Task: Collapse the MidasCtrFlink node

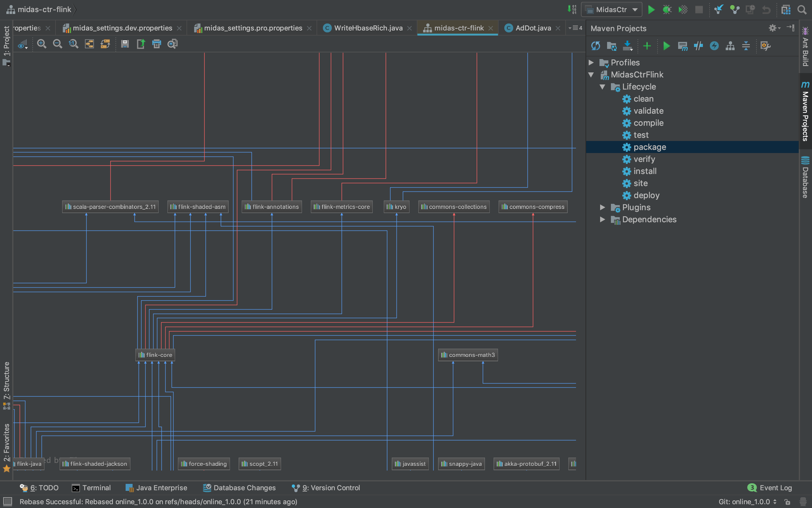Action: coord(591,75)
